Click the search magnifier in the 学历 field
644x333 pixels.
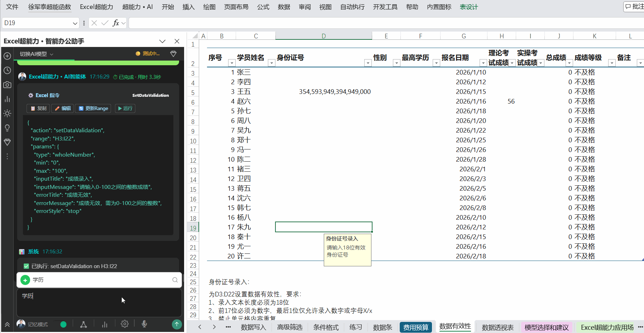(x=175, y=280)
